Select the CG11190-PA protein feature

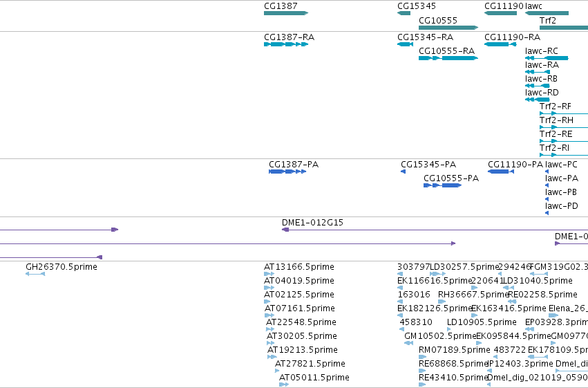[x=501, y=172]
